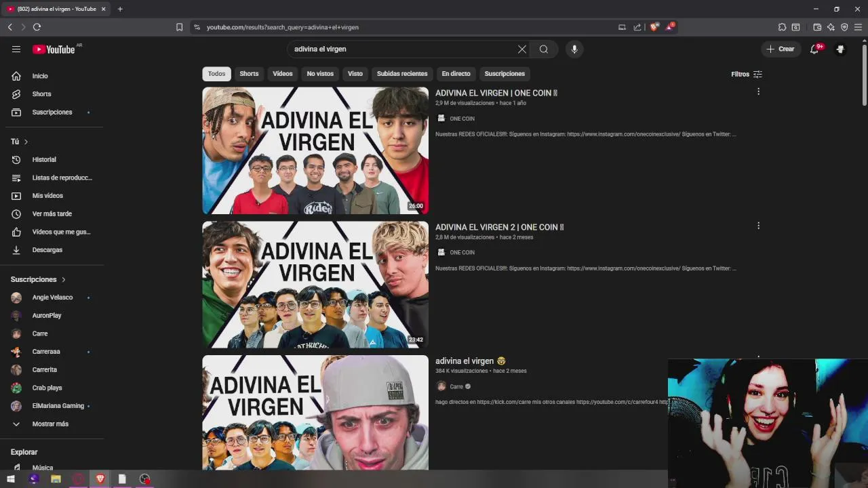
Task: Open the ADIVINA EL VIRGEN 2 thumbnail
Action: 315,285
